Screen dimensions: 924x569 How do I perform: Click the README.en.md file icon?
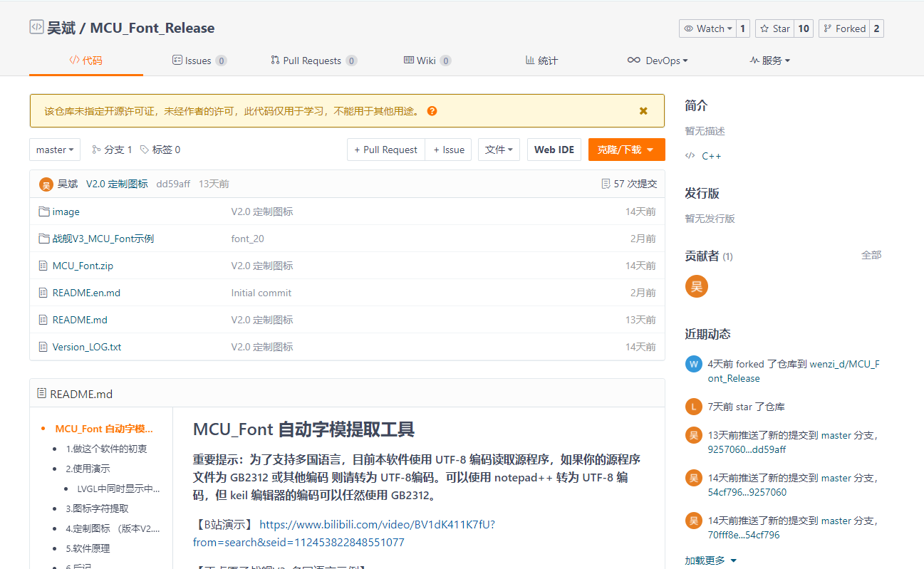tap(43, 293)
